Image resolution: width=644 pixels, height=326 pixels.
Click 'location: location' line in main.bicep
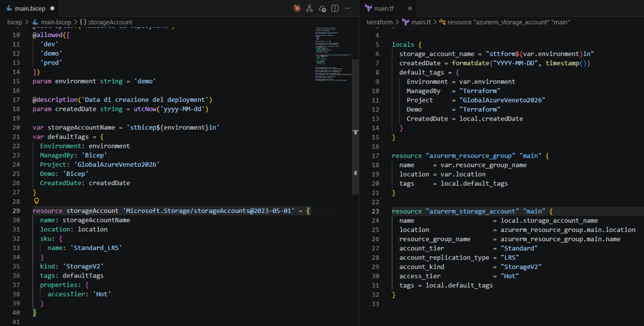[x=74, y=230]
